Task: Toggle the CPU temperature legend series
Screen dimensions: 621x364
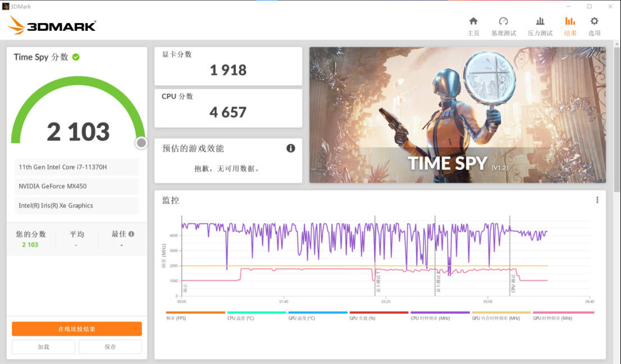Action: coord(256,316)
